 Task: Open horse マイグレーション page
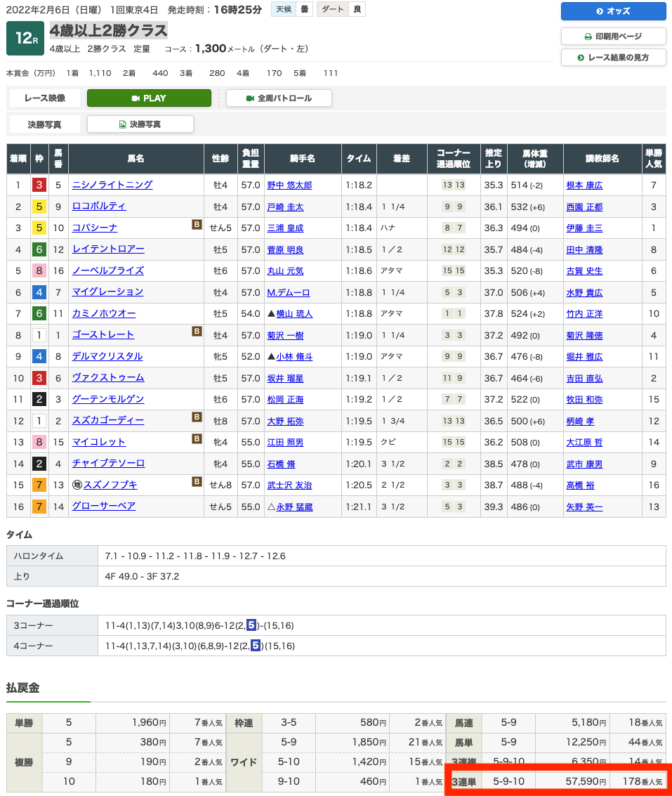pos(107,292)
